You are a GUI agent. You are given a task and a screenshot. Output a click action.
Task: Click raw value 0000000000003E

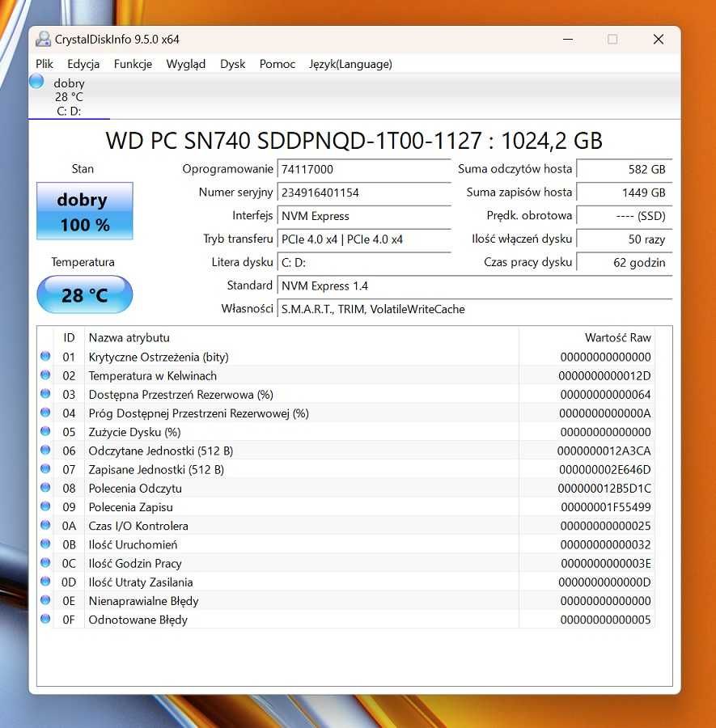click(x=605, y=563)
